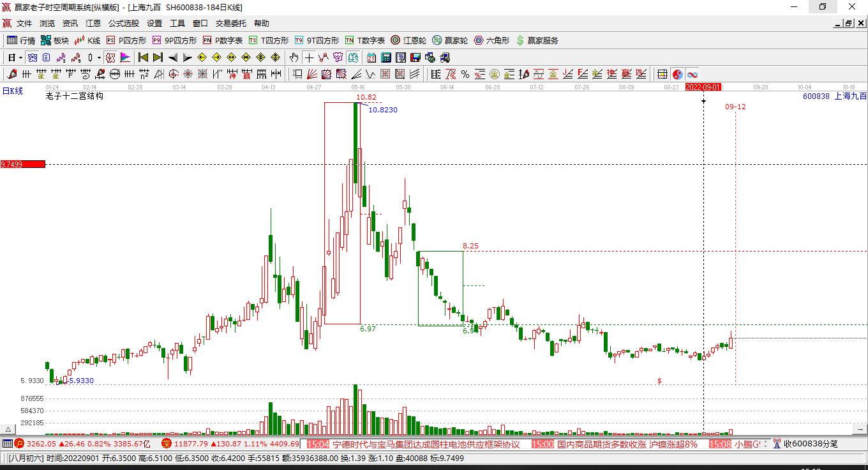Open the 公式选股 menu
The width and height of the screenshot is (868, 470).
123,24
